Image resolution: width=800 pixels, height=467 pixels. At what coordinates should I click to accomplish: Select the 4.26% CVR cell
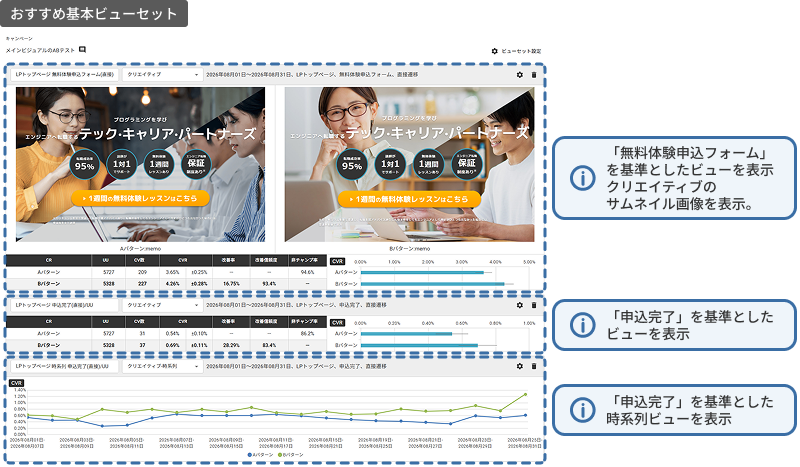[x=172, y=283]
